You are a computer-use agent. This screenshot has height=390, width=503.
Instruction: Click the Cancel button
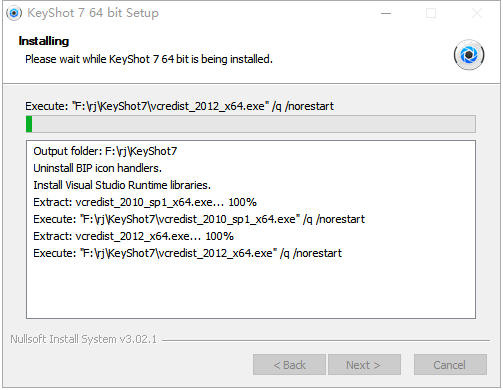450,365
